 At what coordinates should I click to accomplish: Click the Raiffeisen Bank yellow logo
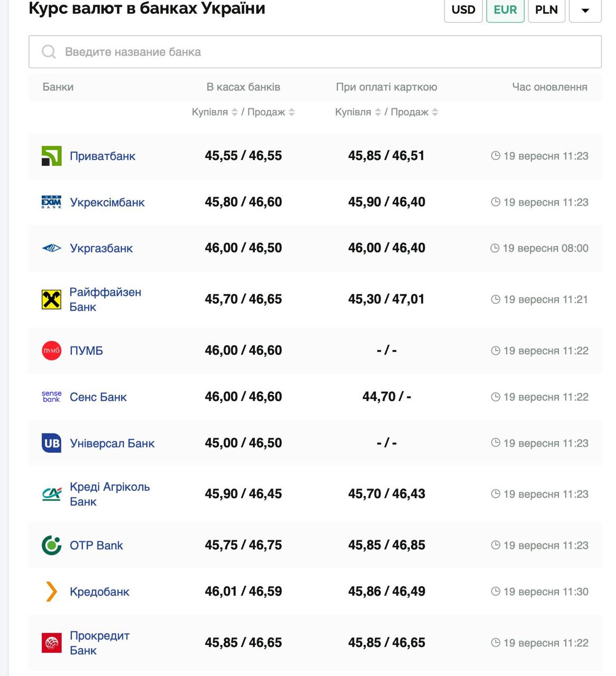(x=52, y=299)
